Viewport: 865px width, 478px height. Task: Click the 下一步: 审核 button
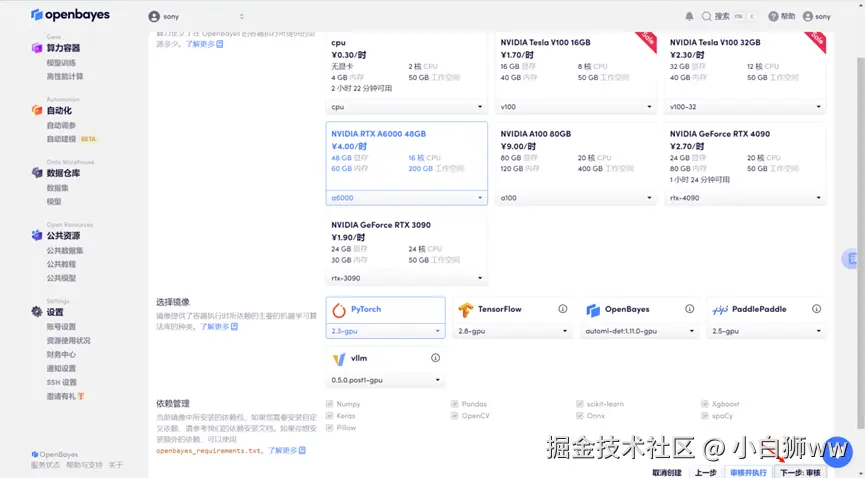800,472
